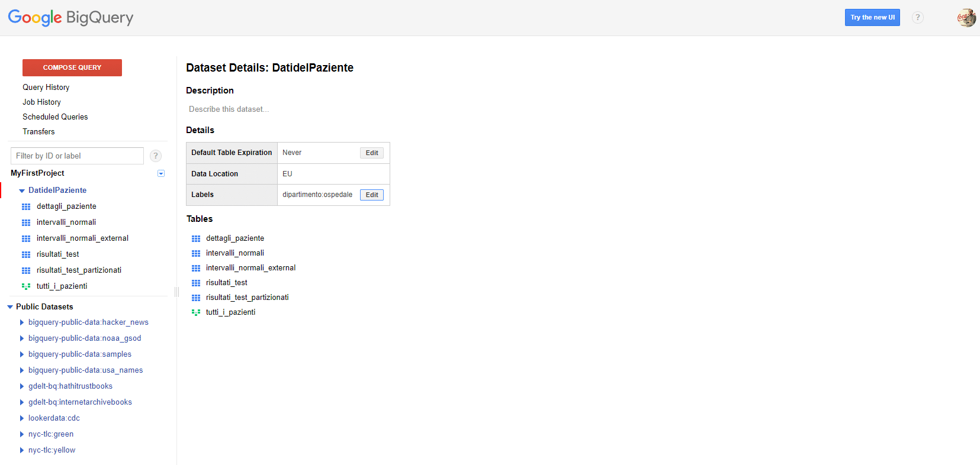The image size is (980, 465).
Task: Open Scheduled Queries
Action: point(55,117)
